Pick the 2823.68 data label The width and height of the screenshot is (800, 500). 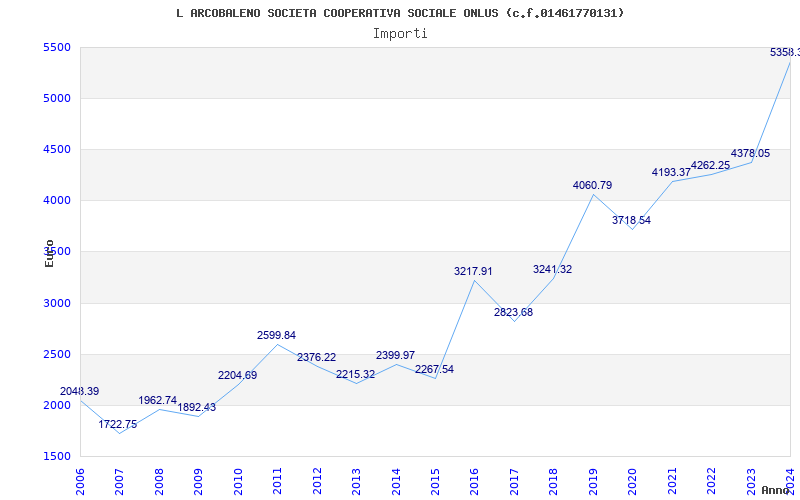[x=514, y=312]
